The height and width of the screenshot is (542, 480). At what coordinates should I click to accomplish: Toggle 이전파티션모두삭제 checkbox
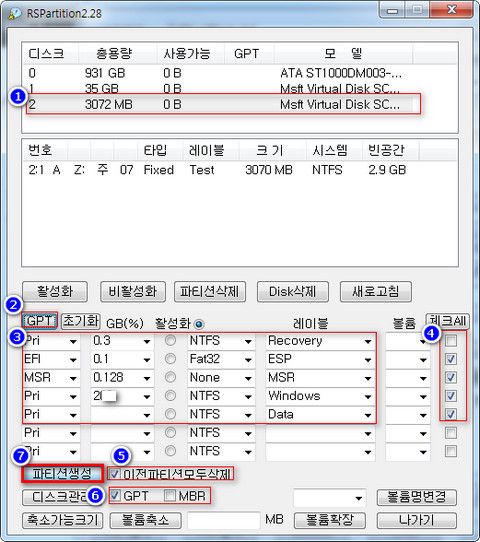(x=115, y=473)
